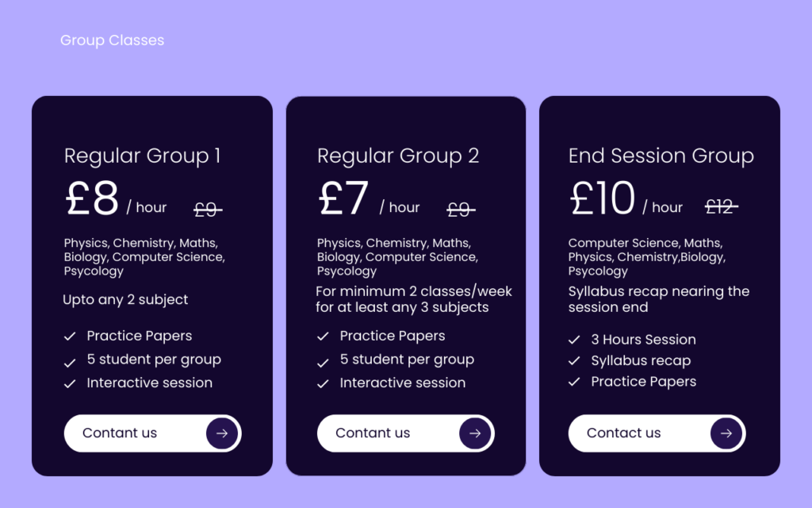
Task: Click the arrow icon in End Session Group card
Action: 726,433
